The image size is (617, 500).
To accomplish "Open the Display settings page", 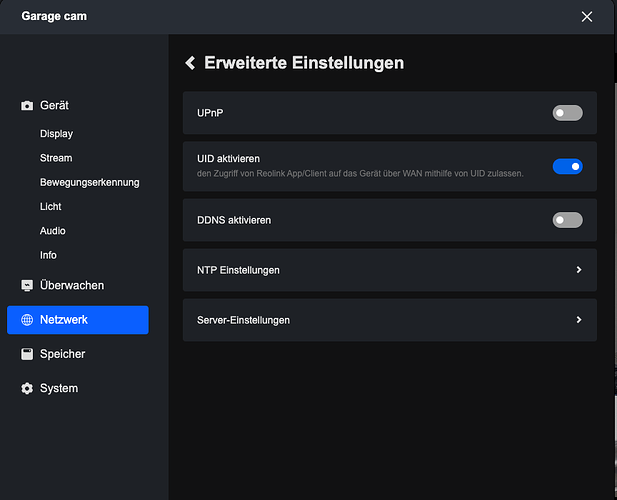I will pos(56,134).
